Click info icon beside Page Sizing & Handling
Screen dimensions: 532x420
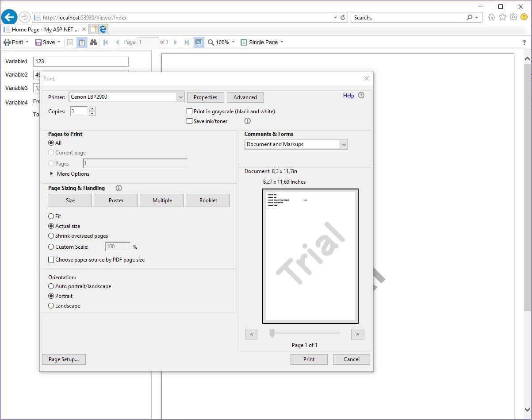coord(119,188)
